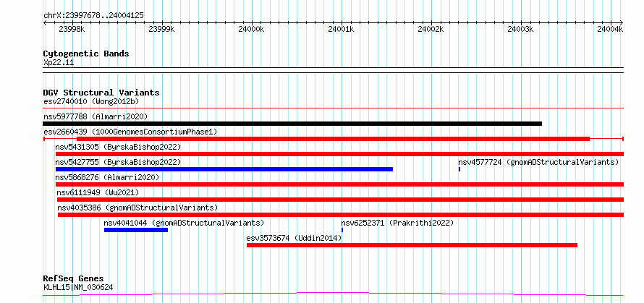Image resolution: width=644 pixels, height=303 pixels.
Task: Open nsv5427755 (ByrskaBishop2022) label
Action: coord(118,162)
